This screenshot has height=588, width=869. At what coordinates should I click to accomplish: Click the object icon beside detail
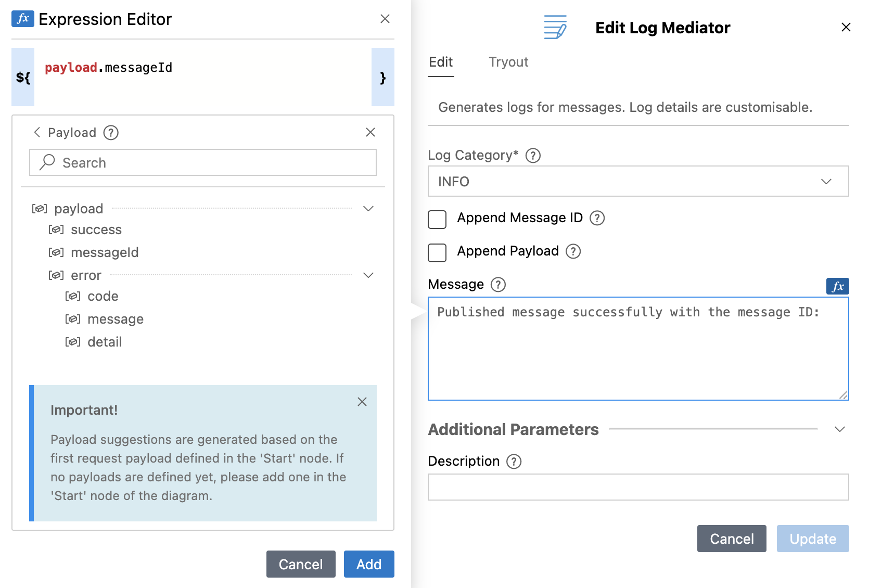73,342
